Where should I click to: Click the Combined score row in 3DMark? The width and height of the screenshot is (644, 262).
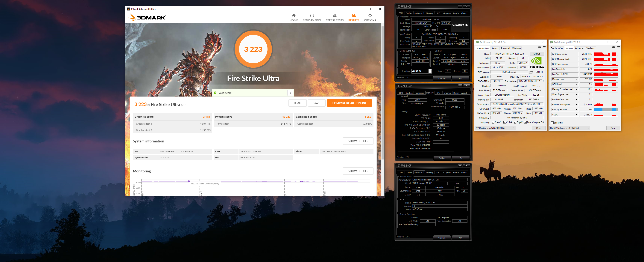pos(333,117)
